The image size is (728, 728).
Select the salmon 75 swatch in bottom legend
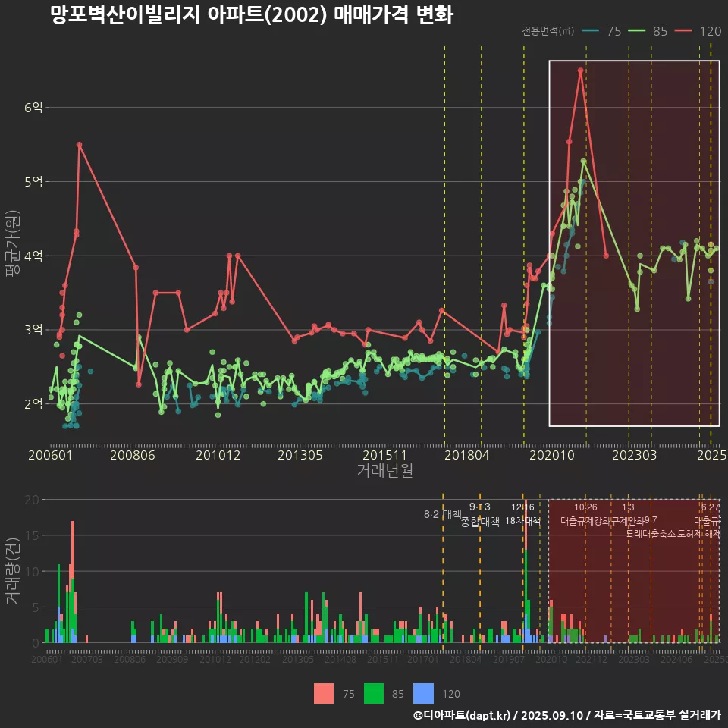point(324,693)
